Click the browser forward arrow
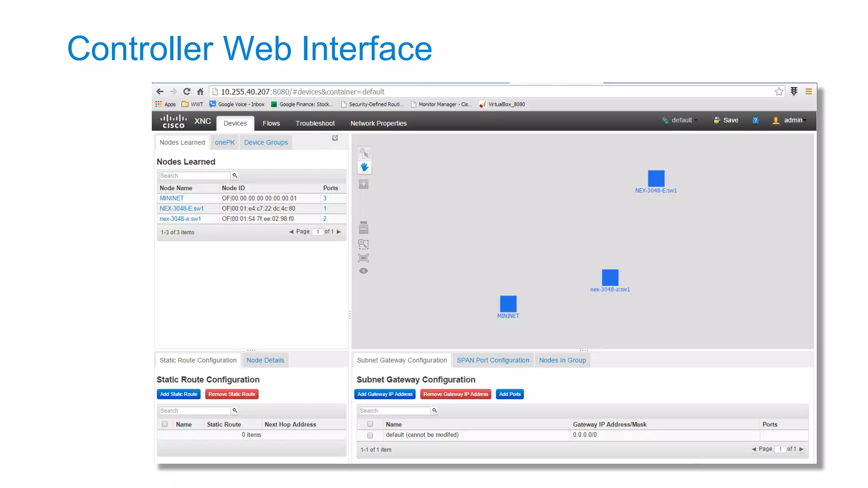Image resolution: width=868 pixels, height=488 pixels. [x=173, y=91]
